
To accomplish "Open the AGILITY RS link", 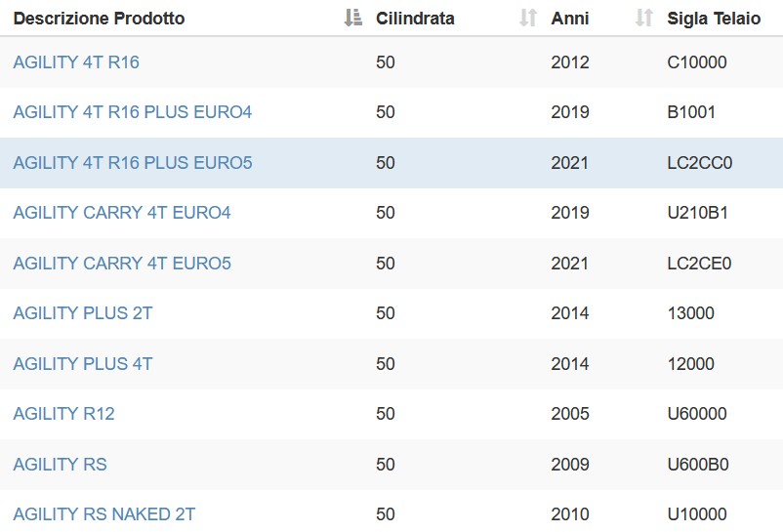I will click(60, 465).
